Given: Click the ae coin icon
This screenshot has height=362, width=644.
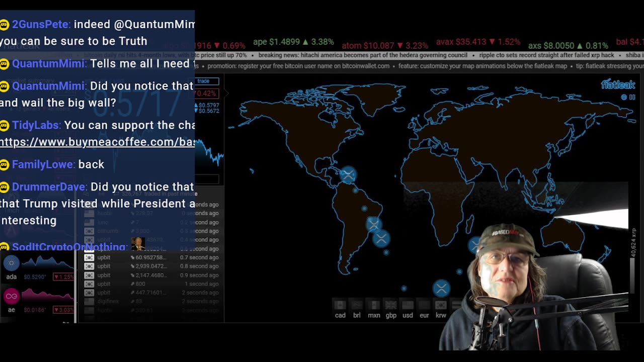Looking at the screenshot, I should pyautogui.click(x=11, y=296).
